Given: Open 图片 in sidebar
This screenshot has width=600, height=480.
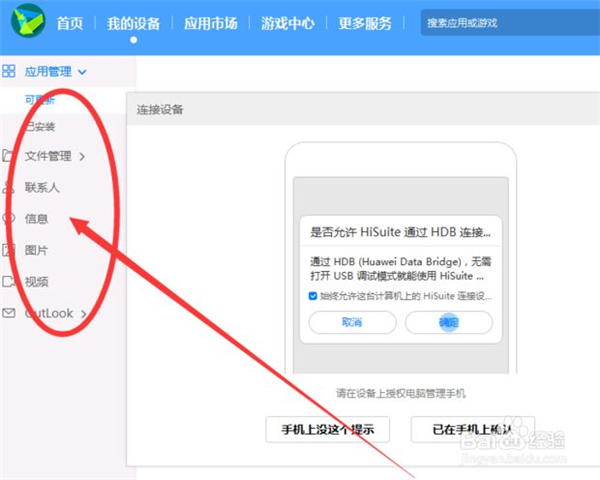Looking at the screenshot, I should (36, 250).
